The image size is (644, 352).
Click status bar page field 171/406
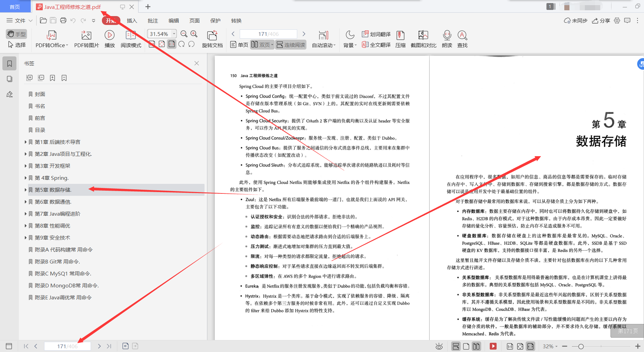(67, 346)
